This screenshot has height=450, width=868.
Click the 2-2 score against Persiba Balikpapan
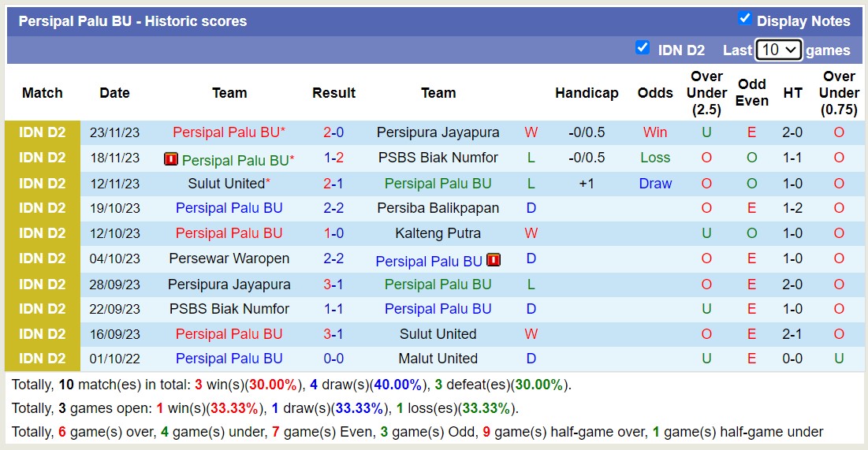tap(333, 208)
